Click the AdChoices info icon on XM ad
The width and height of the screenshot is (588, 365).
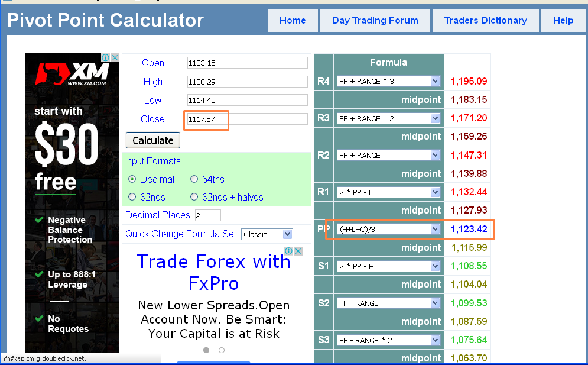point(106,57)
